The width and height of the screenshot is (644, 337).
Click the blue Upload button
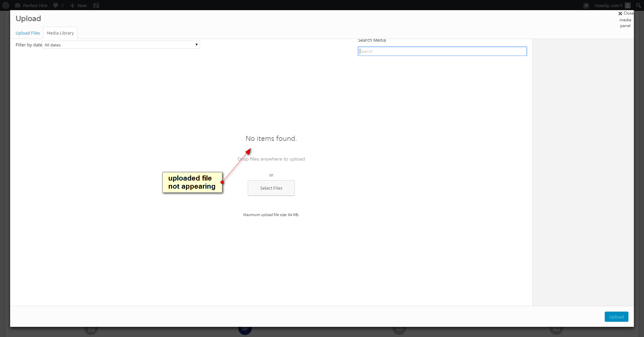click(616, 317)
